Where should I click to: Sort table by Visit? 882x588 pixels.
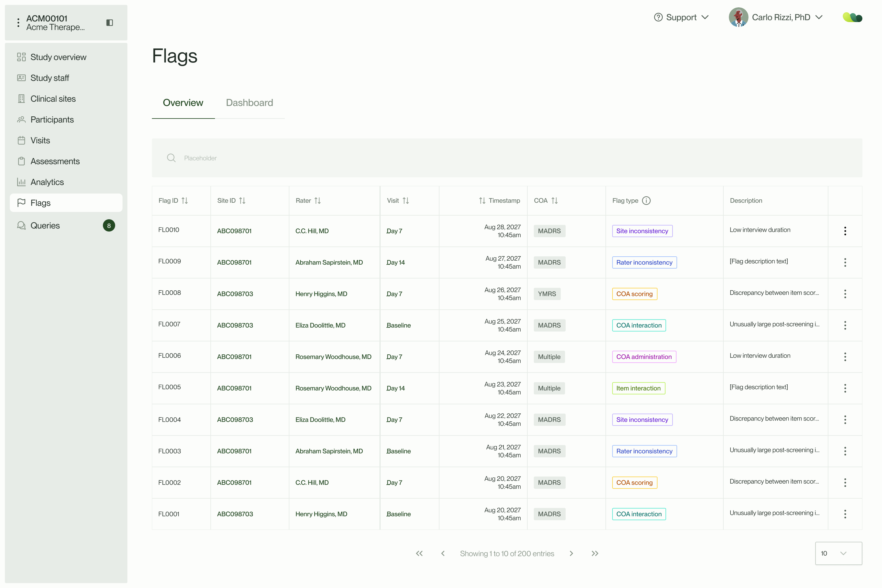point(406,201)
